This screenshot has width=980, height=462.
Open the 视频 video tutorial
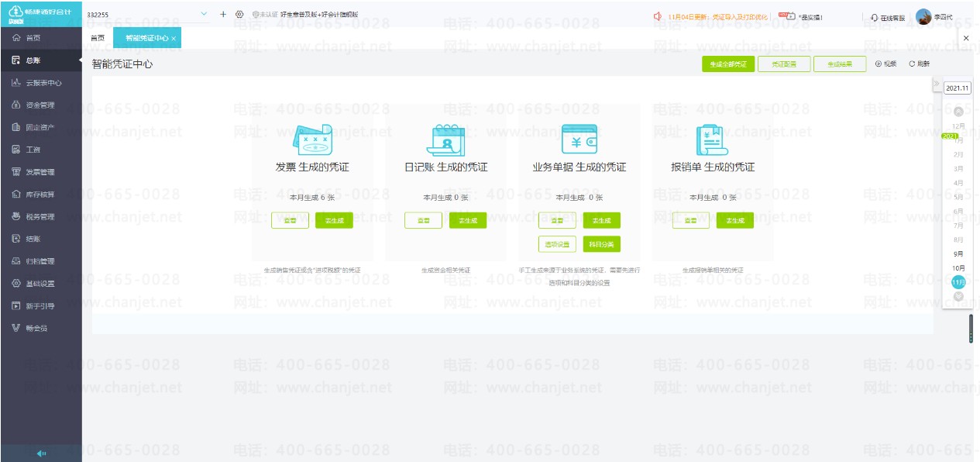click(885, 64)
